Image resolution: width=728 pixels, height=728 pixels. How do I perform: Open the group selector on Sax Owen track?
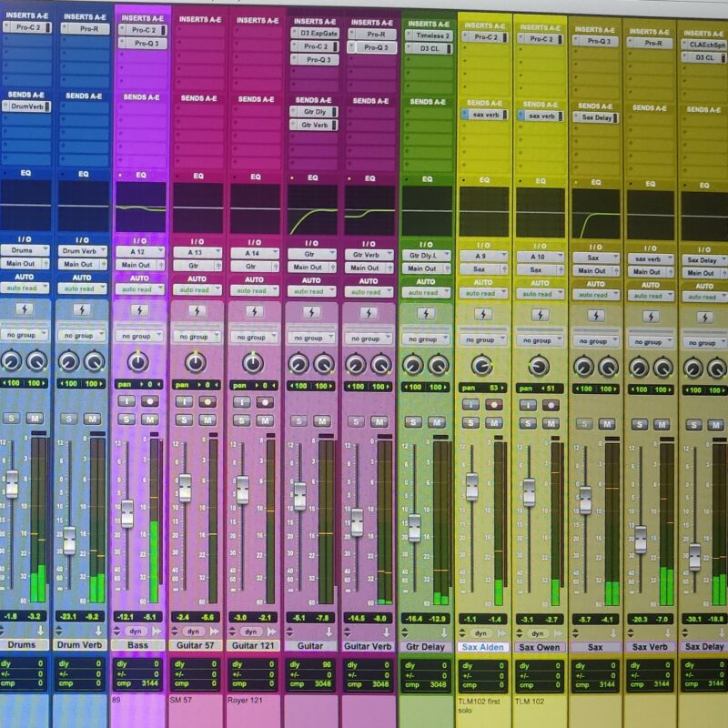pyautogui.click(x=540, y=340)
